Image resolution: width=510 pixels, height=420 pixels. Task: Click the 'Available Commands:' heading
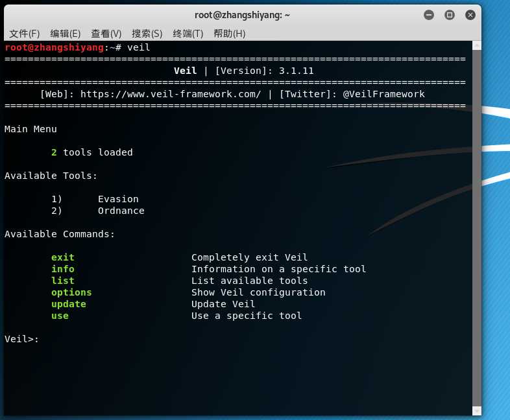click(x=60, y=234)
